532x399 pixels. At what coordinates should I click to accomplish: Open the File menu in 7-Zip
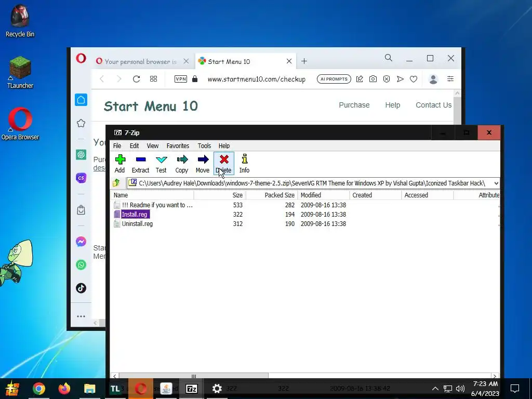[x=117, y=146]
